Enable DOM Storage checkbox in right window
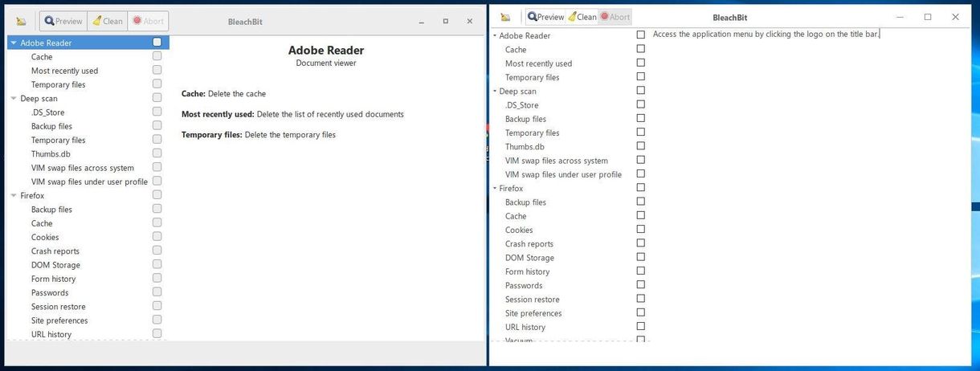This screenshot has height=371, width=980. click(x=640, y=257)
